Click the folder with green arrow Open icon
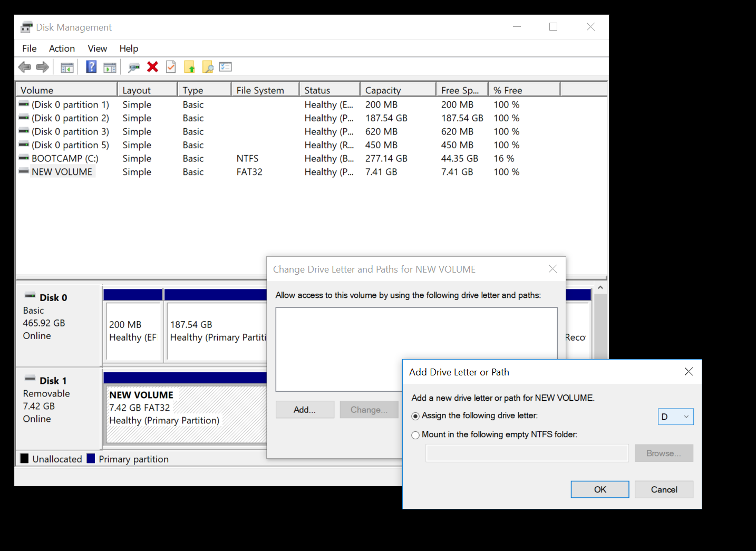The image size is (756, 551). click(189, 67)
